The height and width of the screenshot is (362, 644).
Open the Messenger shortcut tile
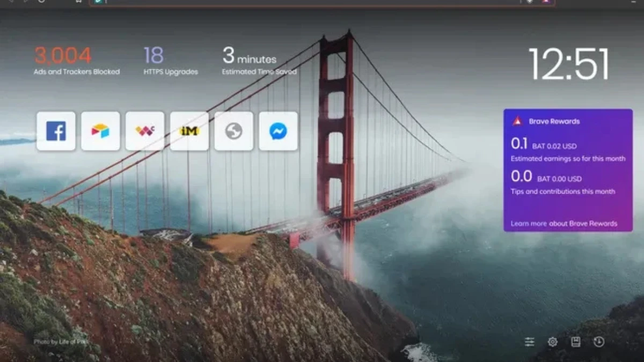279,131
